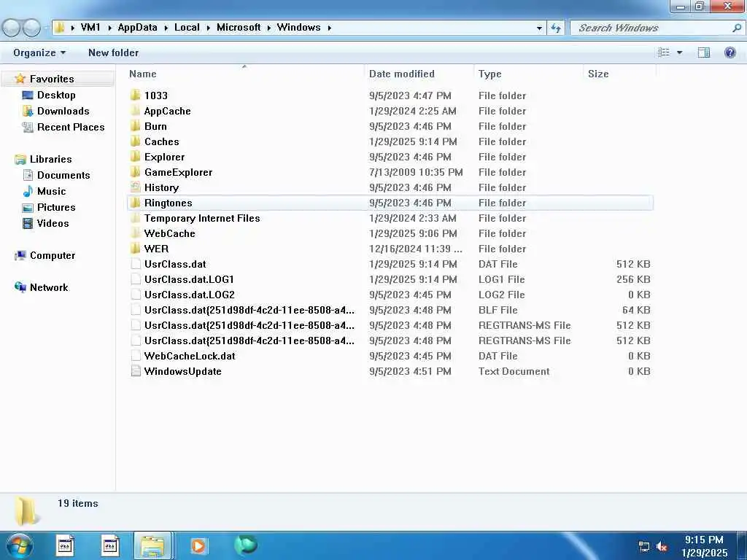Click the 1033 folder icon

[x=136, y=95]
